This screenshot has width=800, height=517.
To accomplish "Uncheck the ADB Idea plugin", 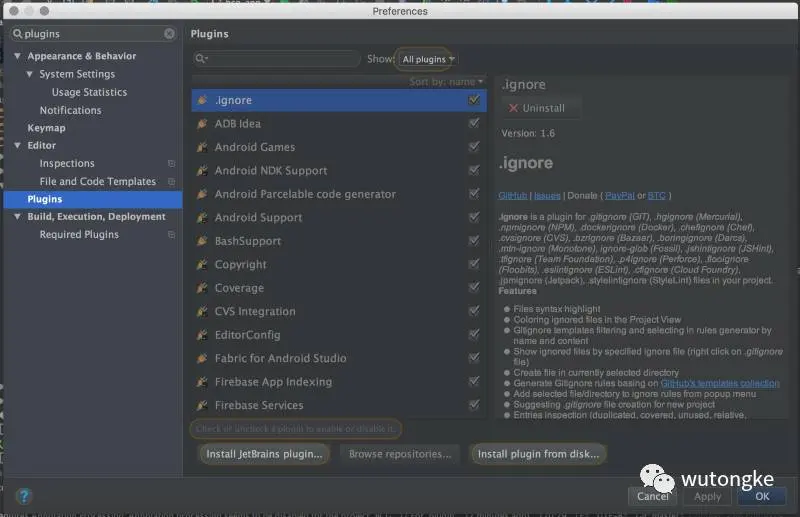I will 474,123.
